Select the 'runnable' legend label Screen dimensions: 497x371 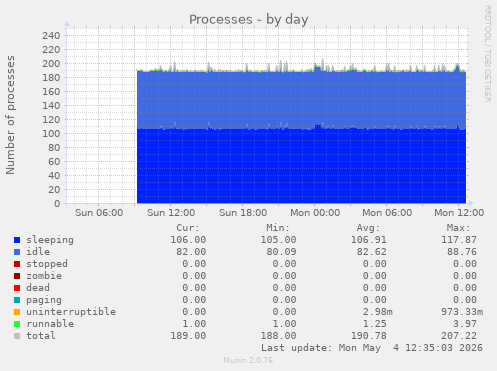[50, 324]
